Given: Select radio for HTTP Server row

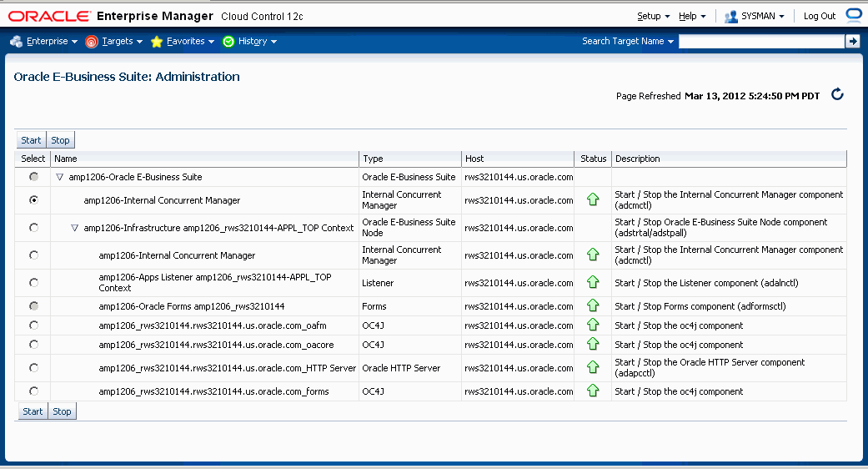Looking at the screenshot, I should click(x=33, y=368).
